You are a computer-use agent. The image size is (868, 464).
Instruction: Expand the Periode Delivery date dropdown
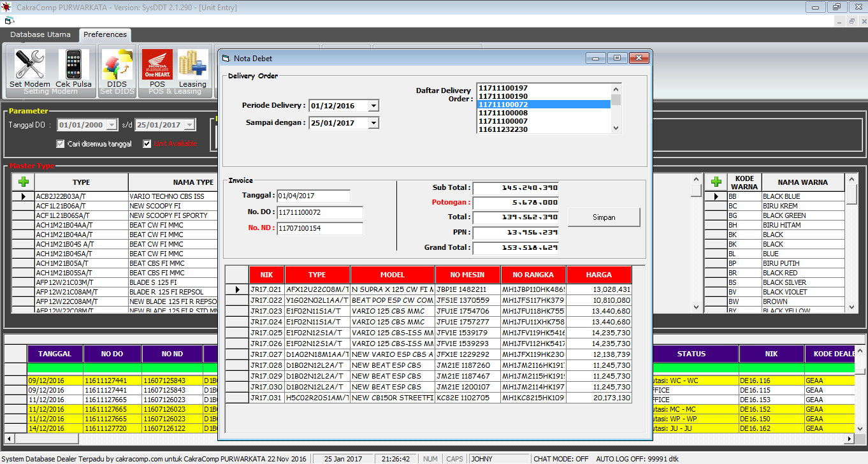[373, 106]
